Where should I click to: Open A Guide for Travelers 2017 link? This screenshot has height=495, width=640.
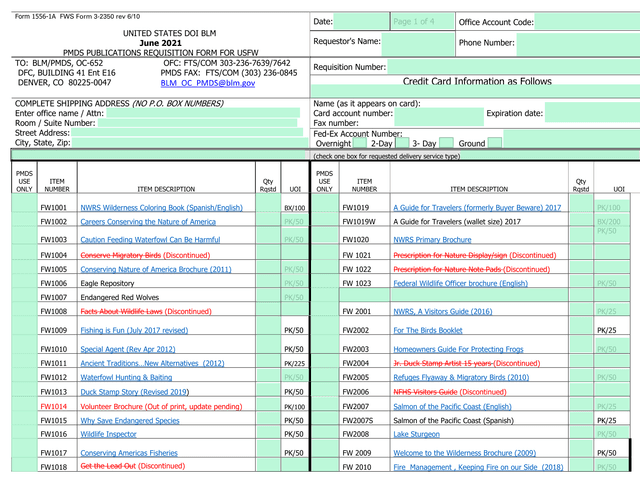coord(477,207)
